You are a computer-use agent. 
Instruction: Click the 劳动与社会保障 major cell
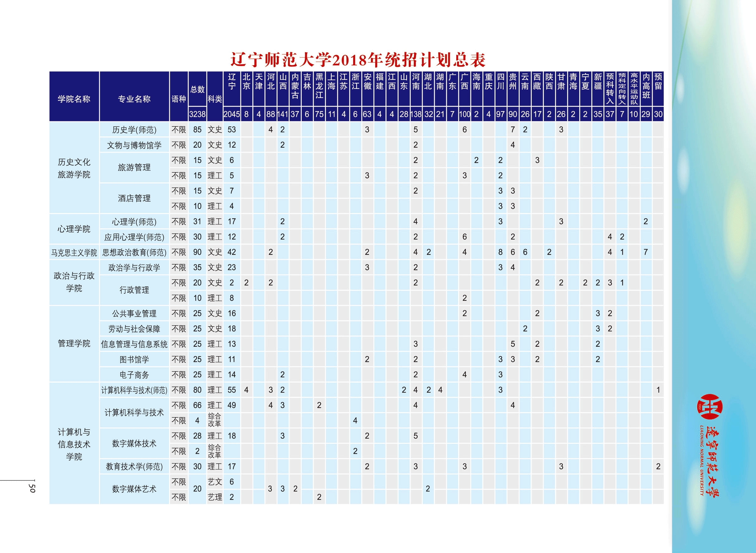pyautogui.click(x=134, y=329)
